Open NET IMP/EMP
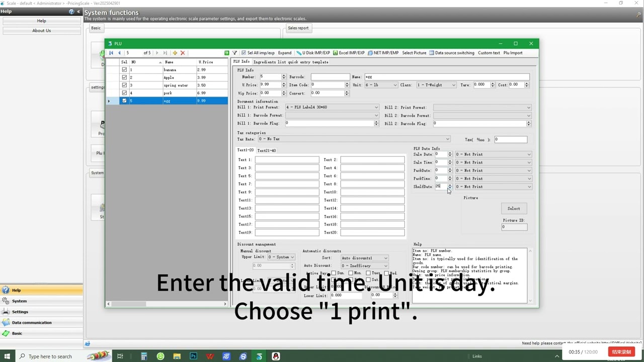This screenshot has height=362, width=644. click(383, 53)
